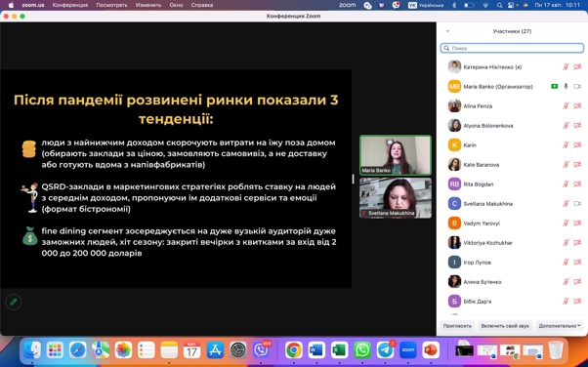Click the Ukrainian input language indicator
The image size is (588, 367).
pos(426,5)
